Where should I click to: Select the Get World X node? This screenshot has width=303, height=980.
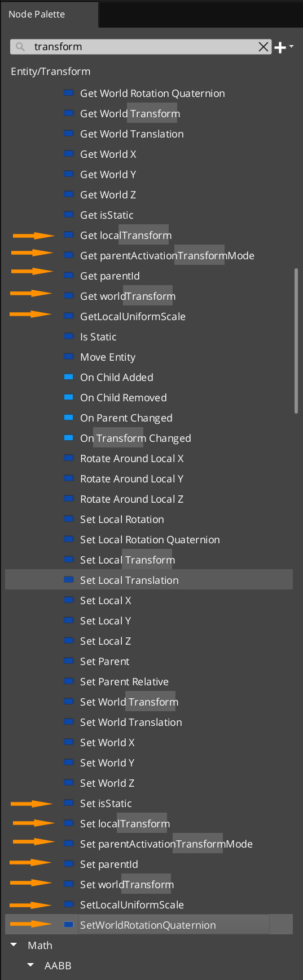click(x=108, y=154)
